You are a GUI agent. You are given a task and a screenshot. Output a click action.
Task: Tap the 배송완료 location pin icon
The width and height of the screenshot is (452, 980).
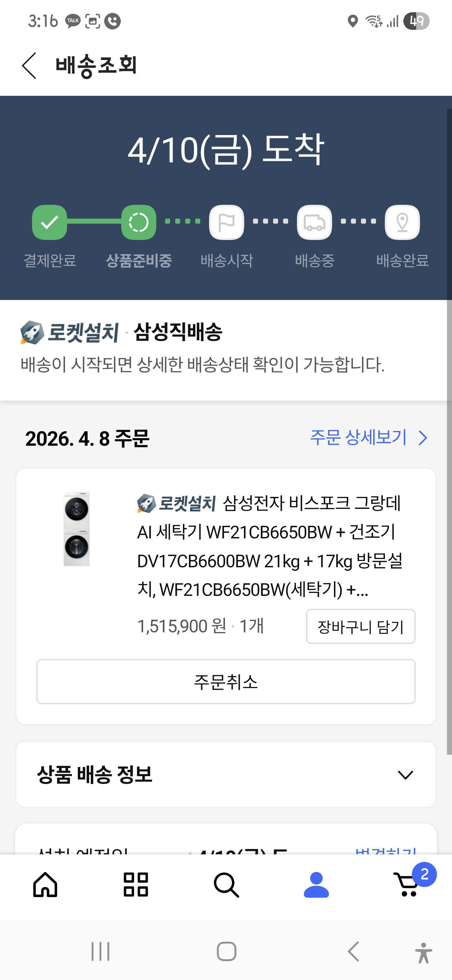coord(402,222)
